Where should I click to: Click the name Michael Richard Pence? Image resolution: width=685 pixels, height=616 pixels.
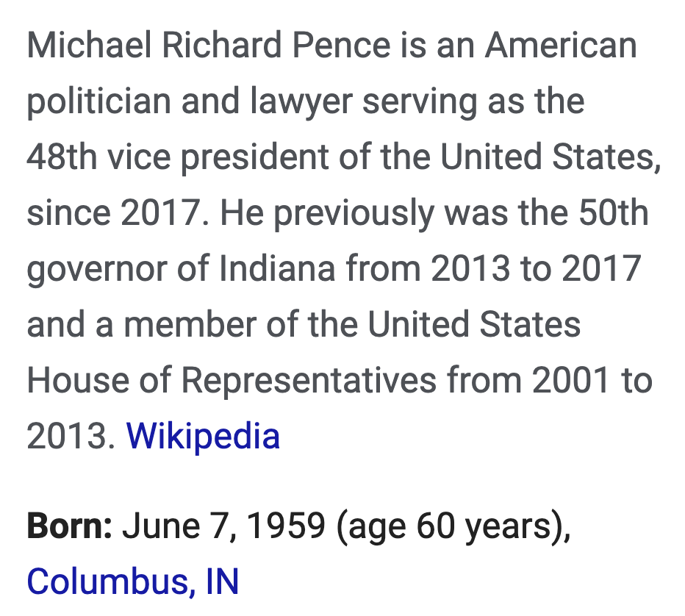coord(209,45)
